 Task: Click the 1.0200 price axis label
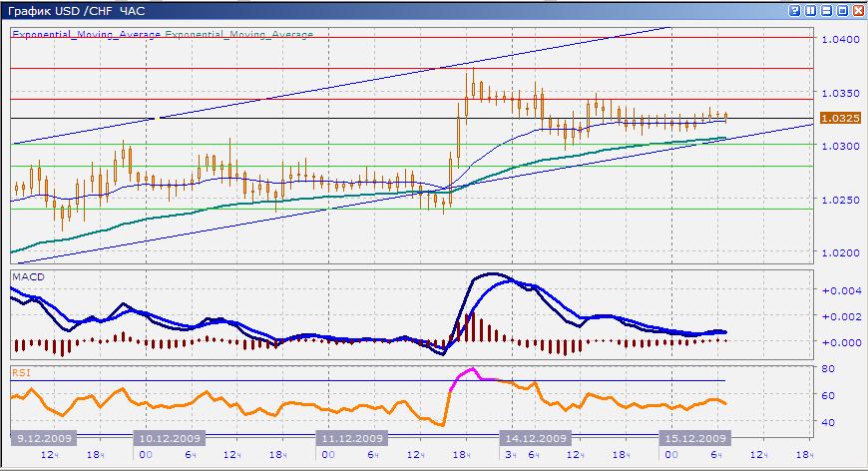pyautogui.click(x=841, y=252)
